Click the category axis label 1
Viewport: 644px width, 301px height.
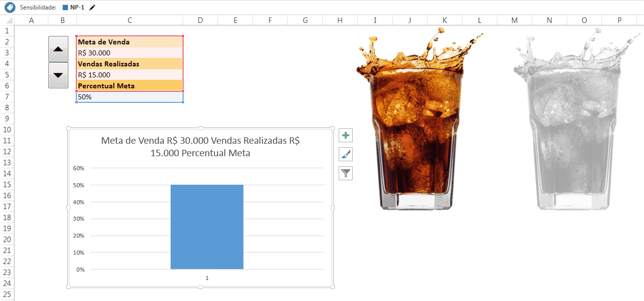tap(207, 278)
